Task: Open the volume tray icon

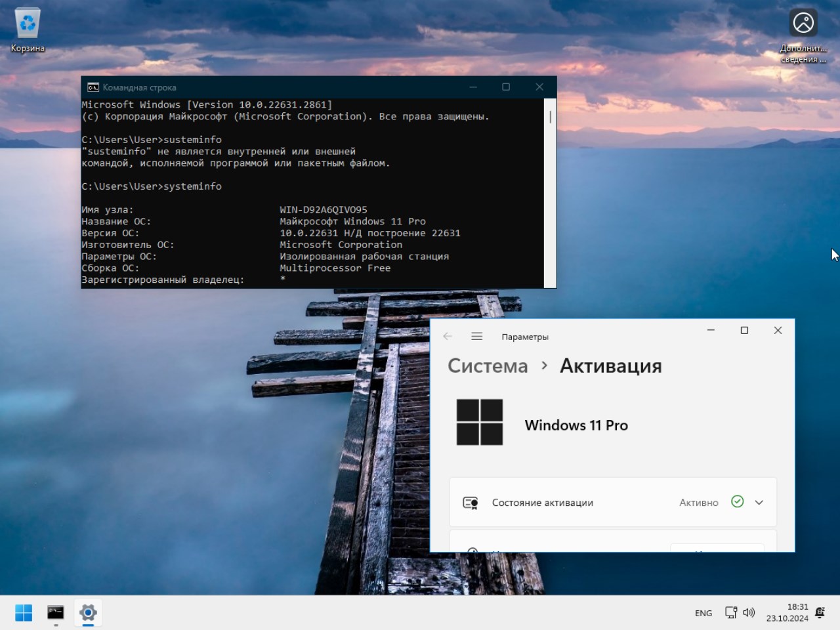Action: [749, 612]
